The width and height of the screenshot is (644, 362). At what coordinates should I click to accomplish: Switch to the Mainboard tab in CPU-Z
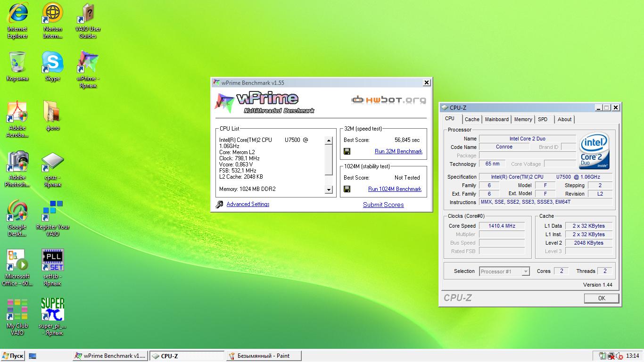click(497, 119)
